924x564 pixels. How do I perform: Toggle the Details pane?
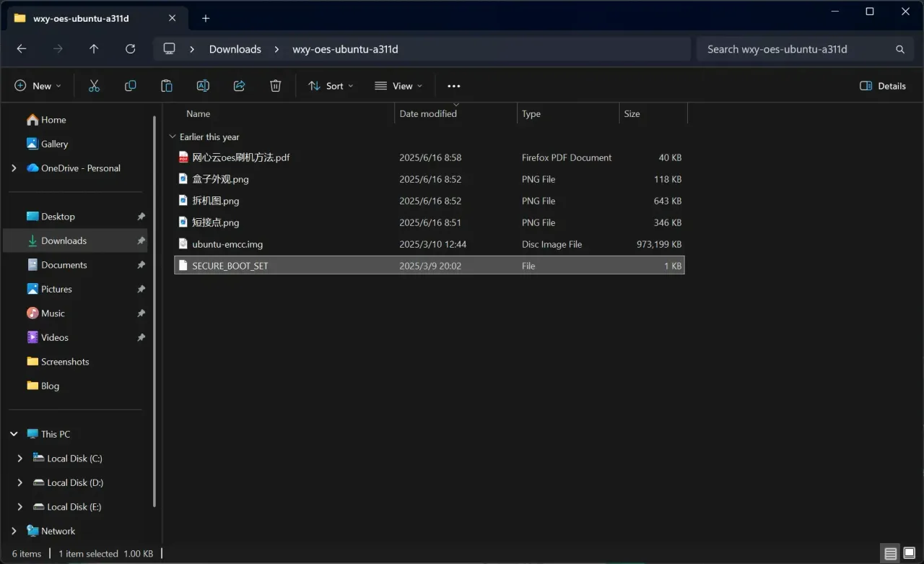coord(883,86)
